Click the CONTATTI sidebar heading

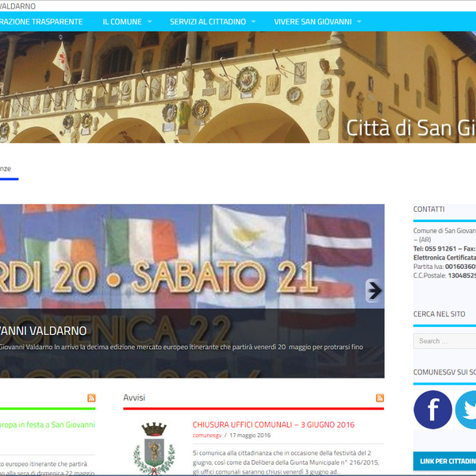pyautogui.click(x=428, y=209)
